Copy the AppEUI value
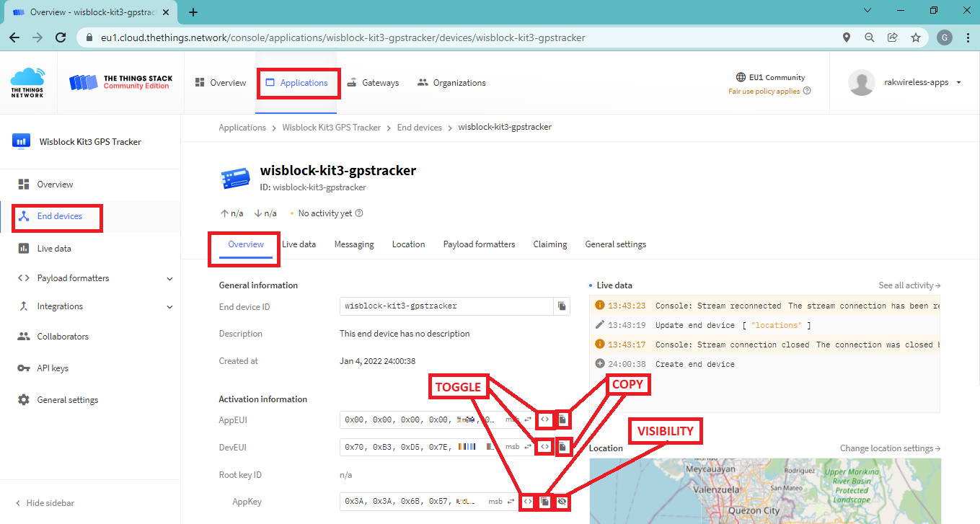 (563, 419)
